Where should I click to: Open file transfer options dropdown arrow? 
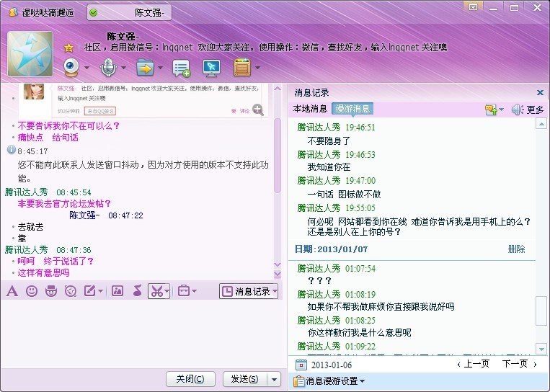pyautogui.click(x=160, y=67)
